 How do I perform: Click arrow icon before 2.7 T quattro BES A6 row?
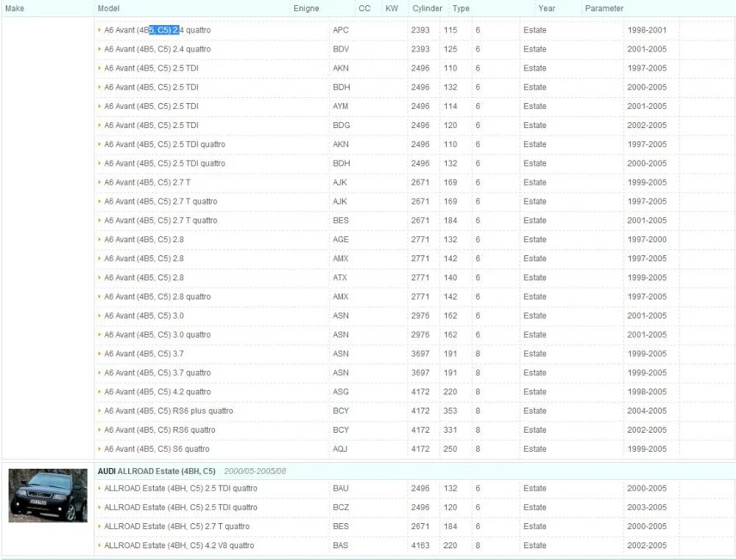[x=99, y=220]
